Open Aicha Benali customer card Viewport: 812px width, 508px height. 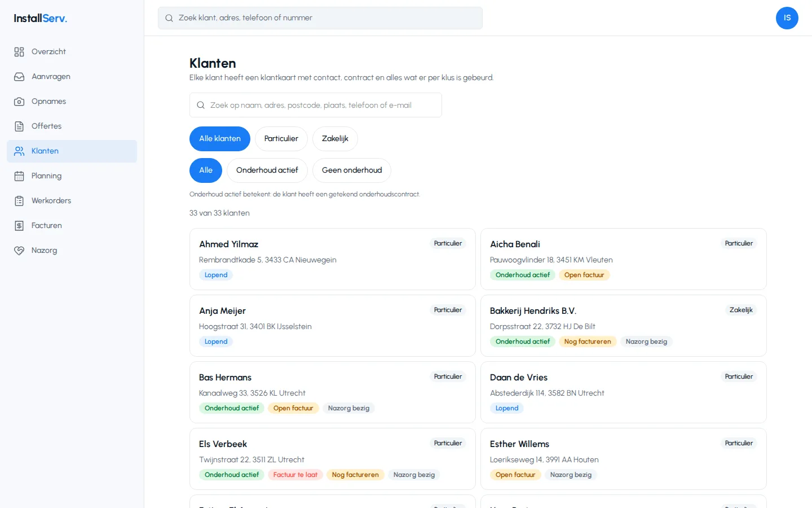coord(624,259)
